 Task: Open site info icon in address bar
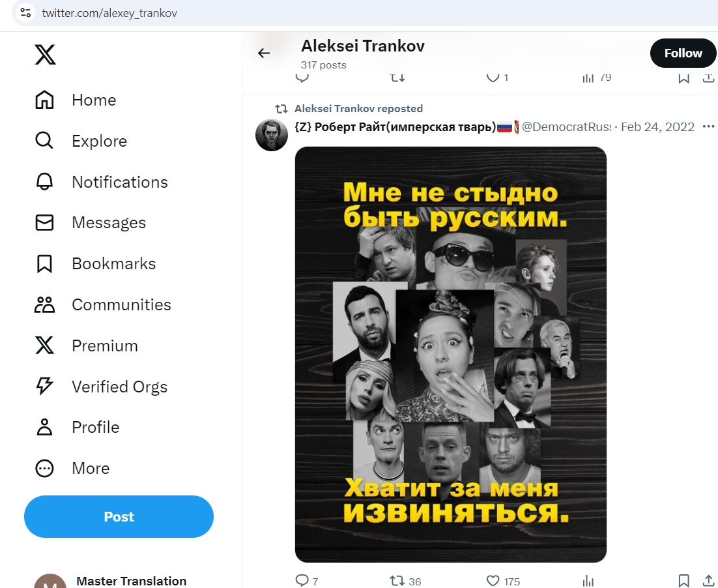point(25,12)
